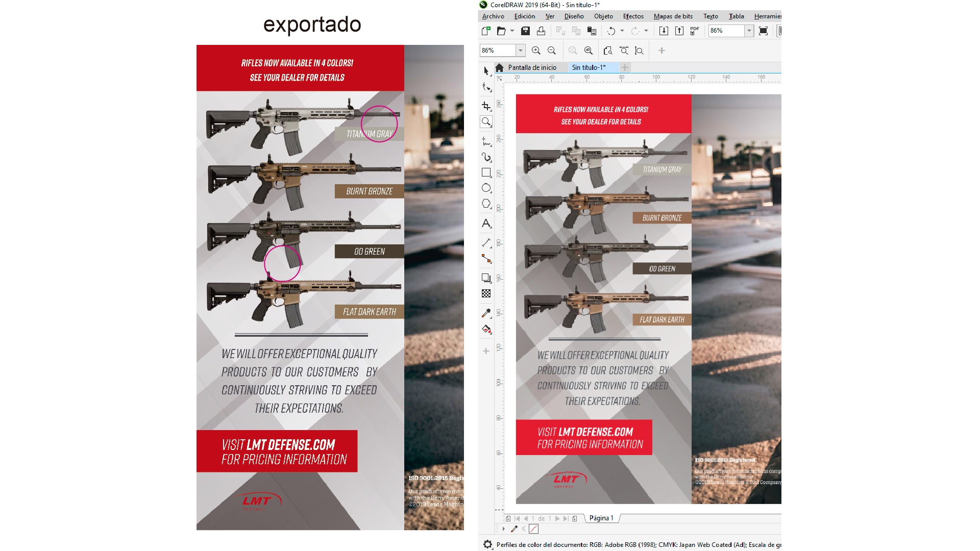Select the Freehand drawing tool
Screen dimensions: 980x551
(486, 141)
